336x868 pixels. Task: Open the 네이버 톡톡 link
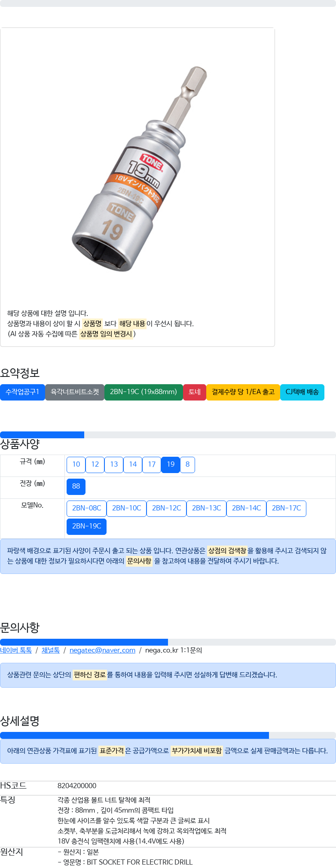16,650
